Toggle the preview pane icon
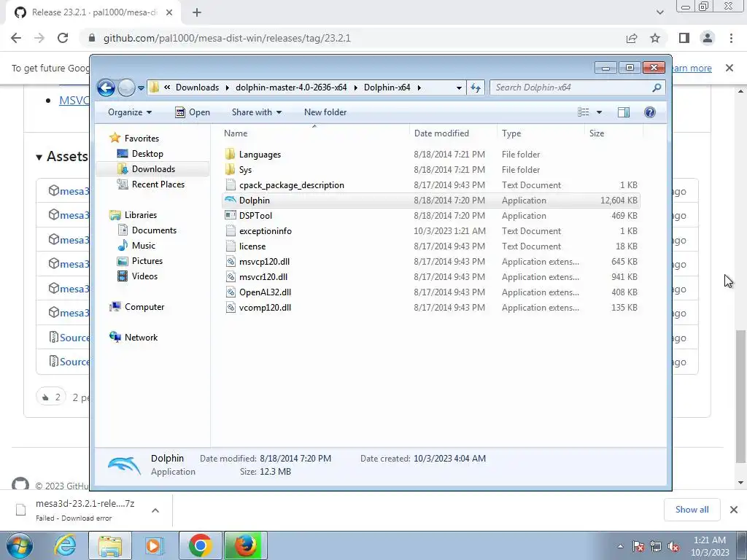Screen dimensions: 747x560 click(624, 112)
